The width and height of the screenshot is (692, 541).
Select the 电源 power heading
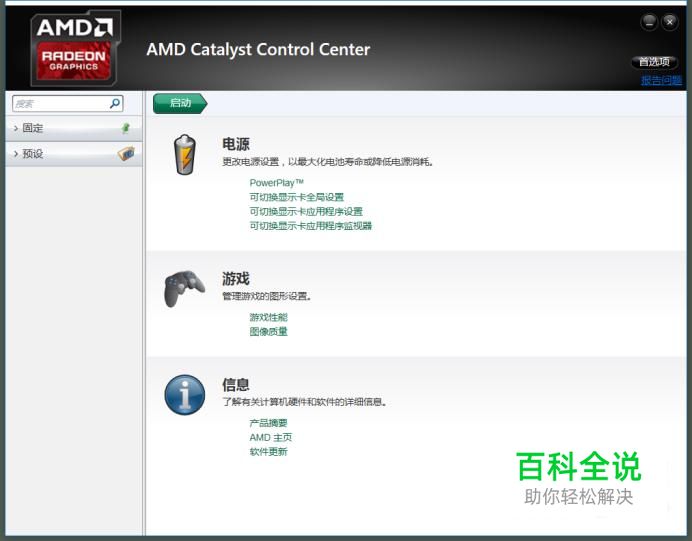click(236, 144)
